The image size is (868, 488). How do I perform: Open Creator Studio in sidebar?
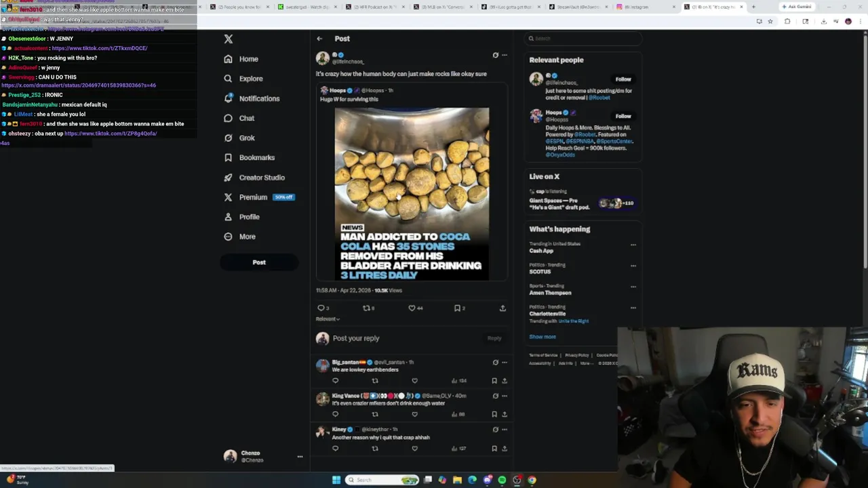pos(254,178)
